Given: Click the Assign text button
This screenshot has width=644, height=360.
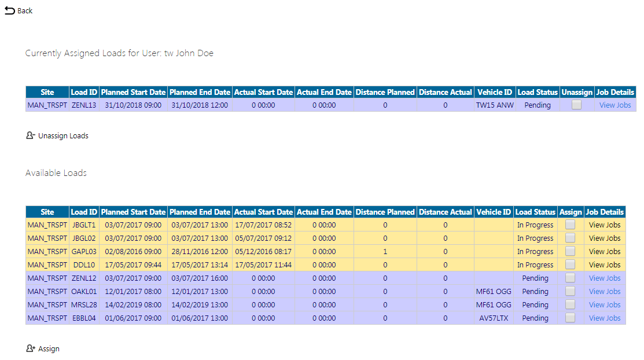Looking at the screenshot, I should point(49,349).
